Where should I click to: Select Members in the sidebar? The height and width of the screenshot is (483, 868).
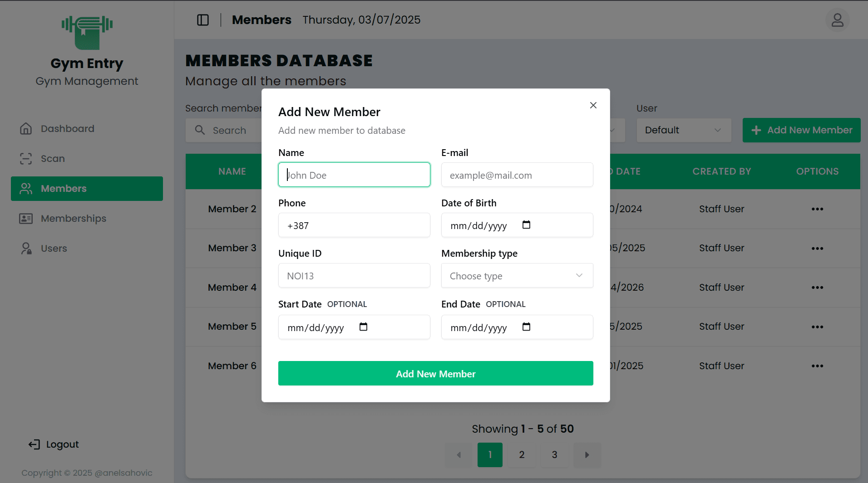click(x=87, y=189)
